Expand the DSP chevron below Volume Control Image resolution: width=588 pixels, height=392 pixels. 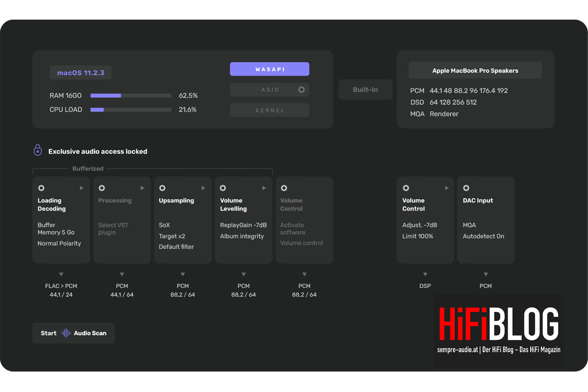(425, 275)
